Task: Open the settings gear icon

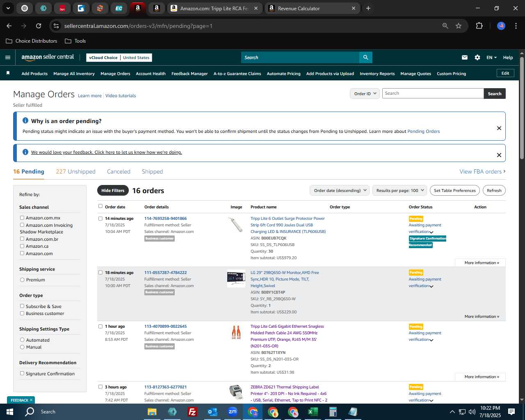Action: click(477, 57)
